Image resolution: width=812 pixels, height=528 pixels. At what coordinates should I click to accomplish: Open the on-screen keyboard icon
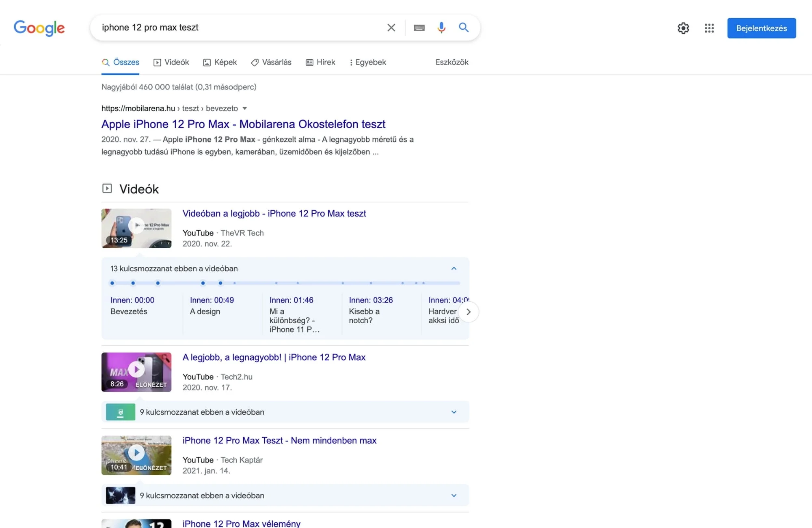[419, 28]
